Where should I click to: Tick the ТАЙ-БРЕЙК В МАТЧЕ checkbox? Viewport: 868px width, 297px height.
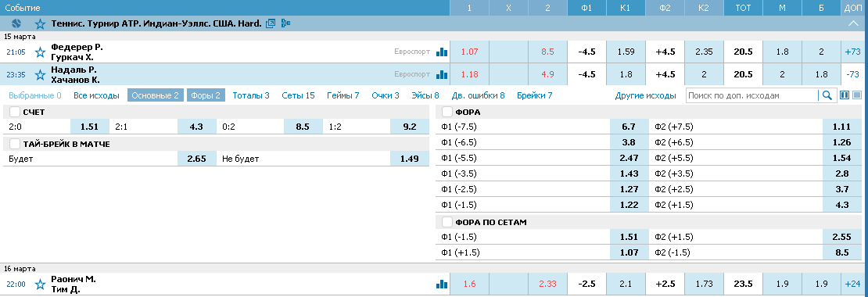tap(15, 144)
